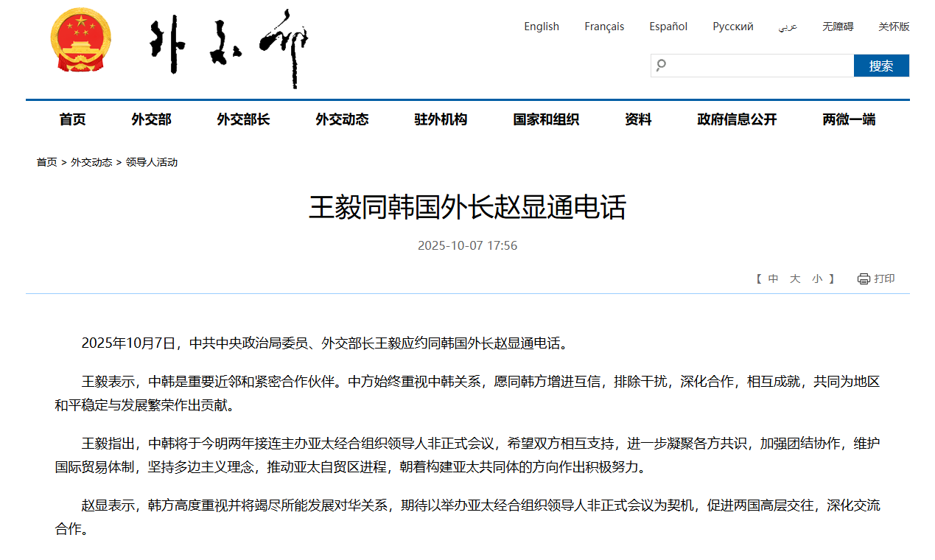Viewport: 935px width, 560px height.
Task: Open the Français language version
Action: (x=604, y=27)
